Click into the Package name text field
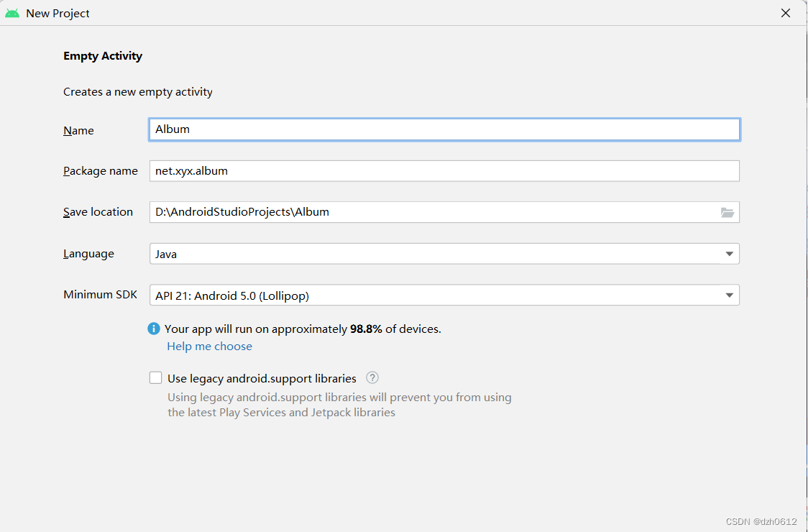 click(x=444, y=171)
